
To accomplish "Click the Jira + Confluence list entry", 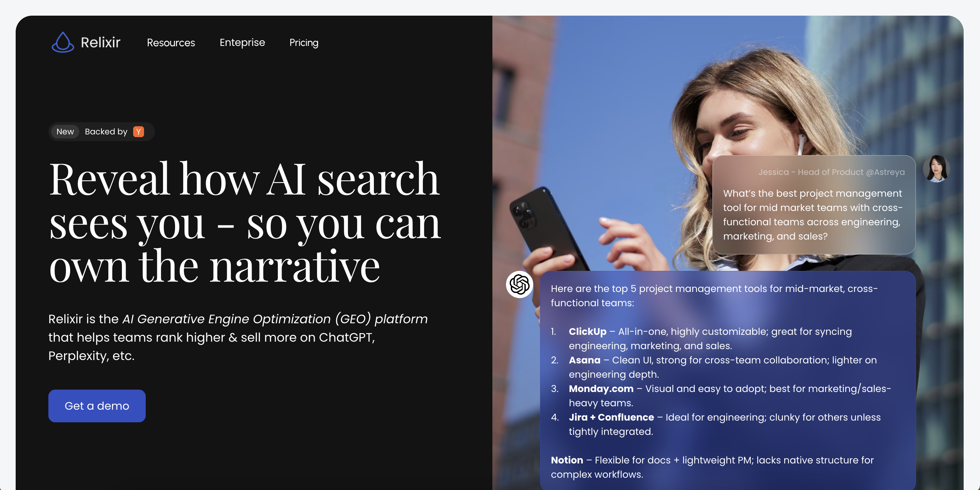I will (x=716, y=424).
